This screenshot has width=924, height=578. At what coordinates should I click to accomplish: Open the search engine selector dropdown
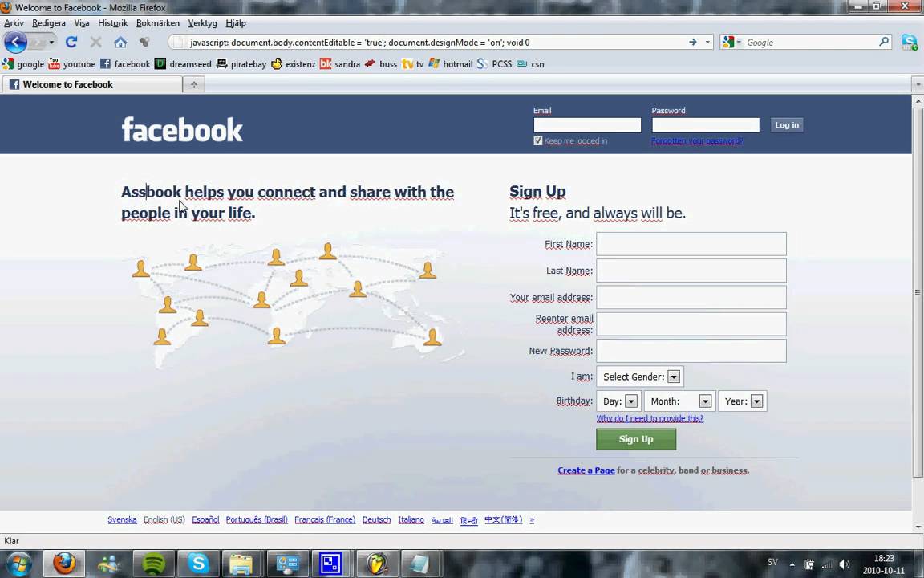coord(731,42)
